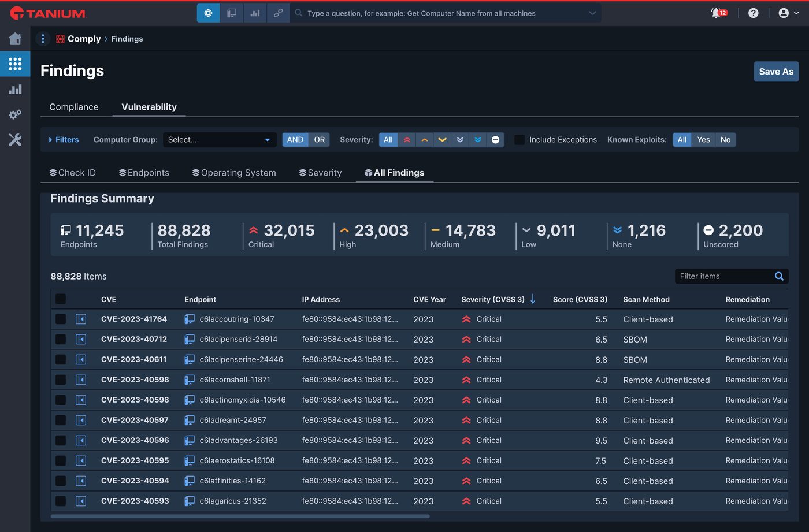This screenshot has height=532, width=809.
Task: Set Severity filter to All
Action: click(388, 140)
